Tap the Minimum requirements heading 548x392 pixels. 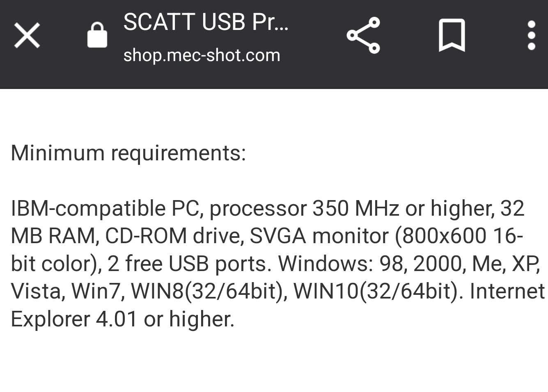click(128, 153)
